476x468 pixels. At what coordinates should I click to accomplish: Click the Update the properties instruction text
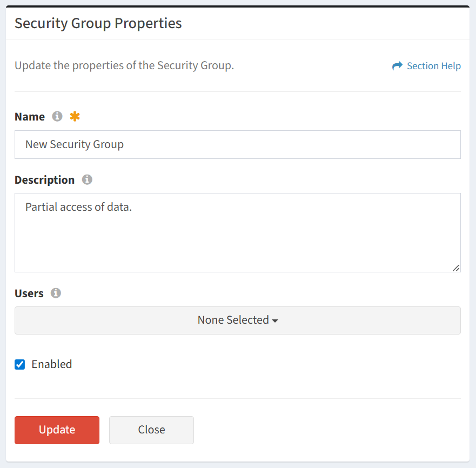124,65
